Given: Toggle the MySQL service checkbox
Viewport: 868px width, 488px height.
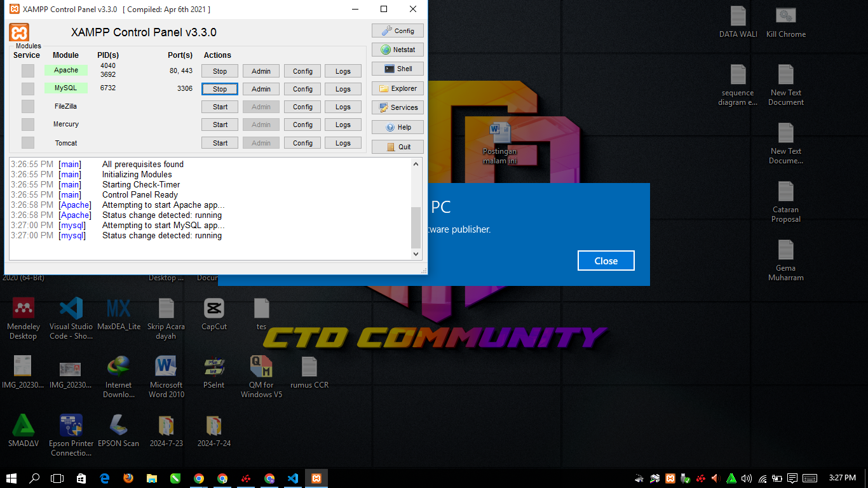Looking at the screenshot, I should (28, 88).
